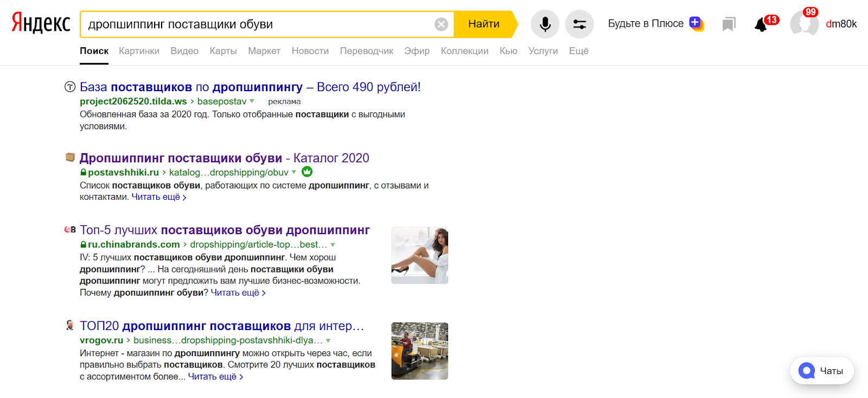The height and width of the screenshot is (398, 868).
Task: Open the Кью tab
Action: coord(508,51)
